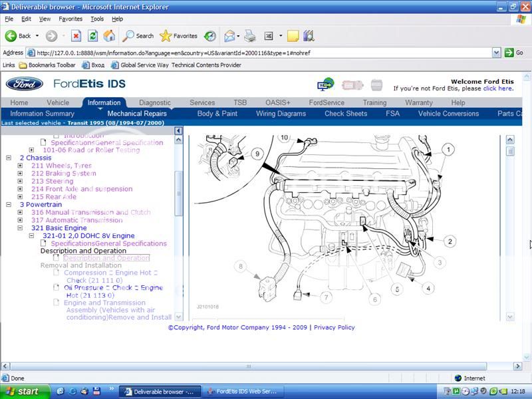This screenshot has width=532, height=399.
Task: Switch to the Vehicle tab
Action: tap(58, 102)
